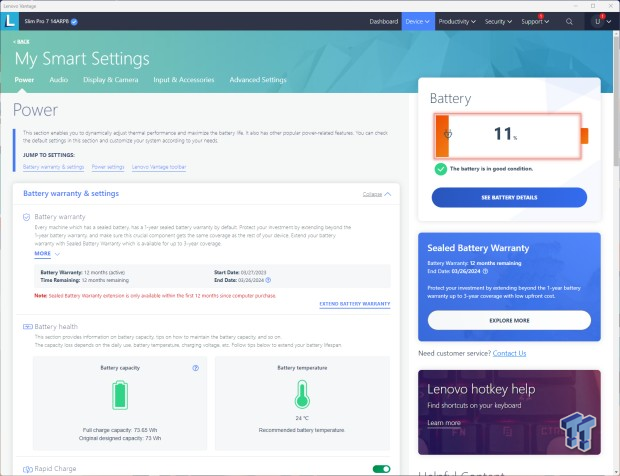Click the 'Recommended battery temperature' text
Viewport: 620px width, 476px height.
pyautogui.click(x=302, y=430)
